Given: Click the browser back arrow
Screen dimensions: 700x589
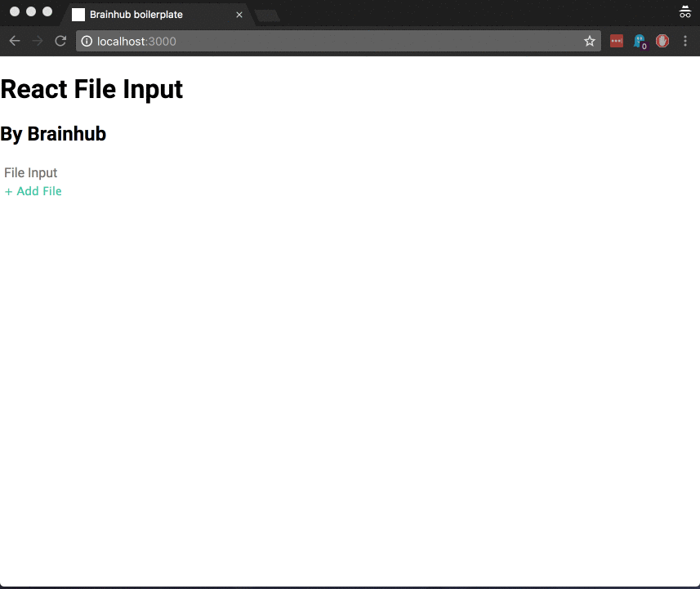Looking at the screenshot, I should point(15,41).
